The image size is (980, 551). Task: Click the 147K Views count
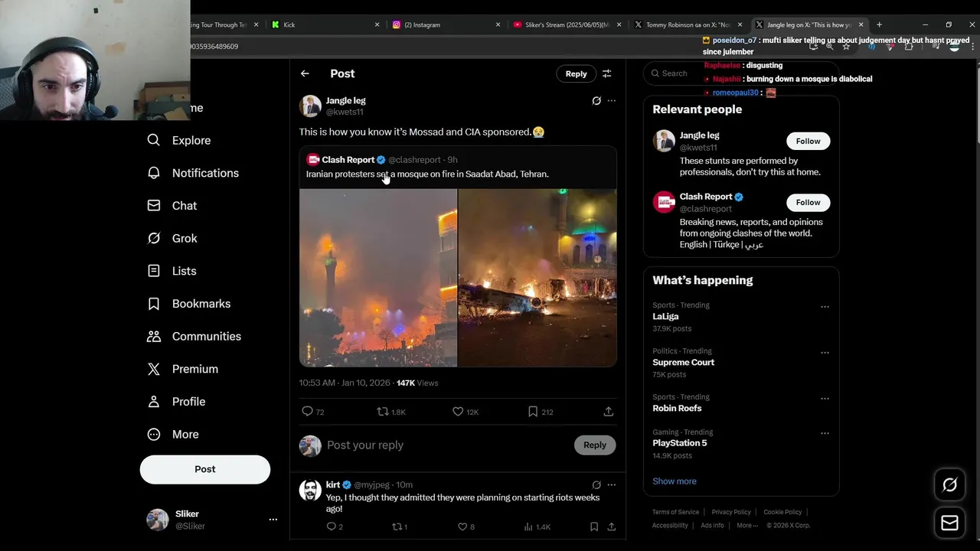pos(417,383)
